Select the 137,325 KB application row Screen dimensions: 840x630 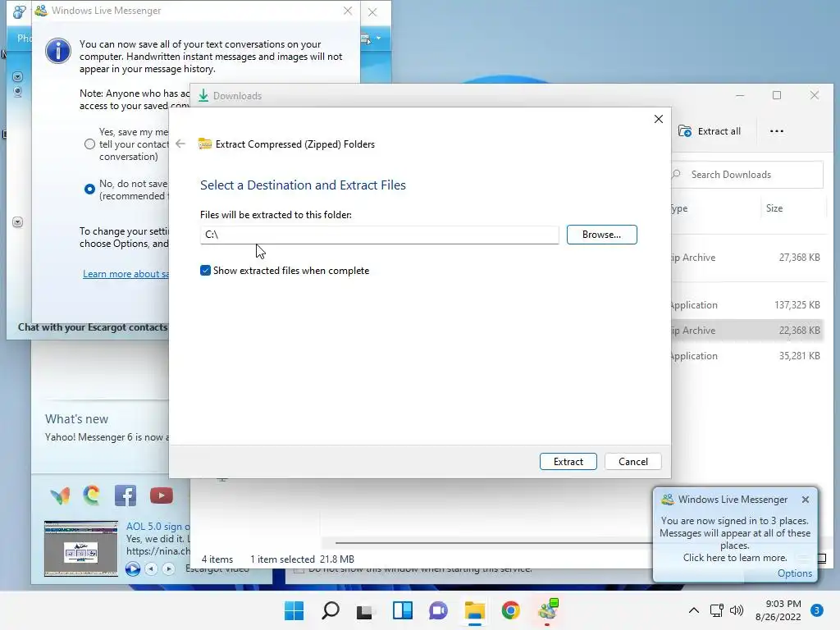click(x=746, y=305)
